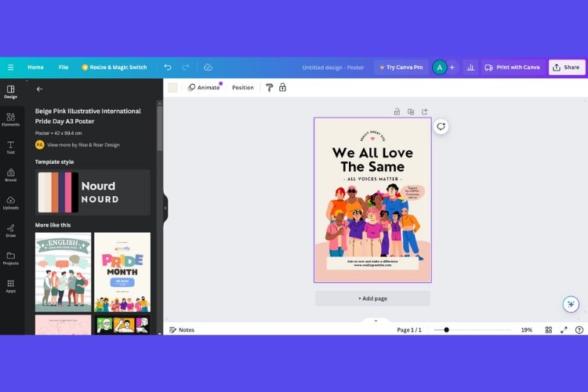The height and width of the screenshot is (392, 588).
Task: Expand the page thumbnails chevron at the bottom
Action: 376,321
